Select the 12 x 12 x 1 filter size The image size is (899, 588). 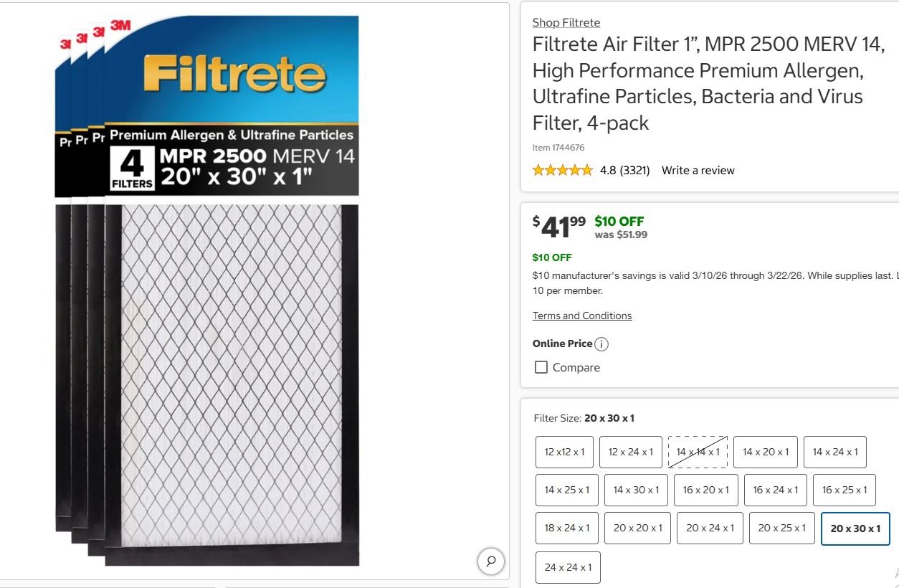click(x=564, y=452)
